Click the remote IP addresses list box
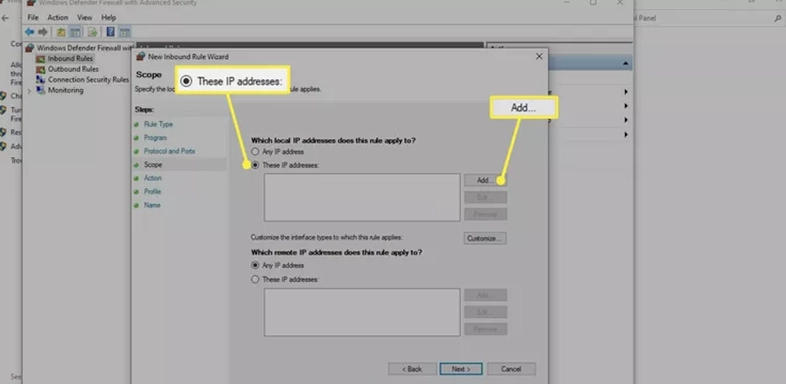This screenshot has height=384, width=786. tap(362, 312)
